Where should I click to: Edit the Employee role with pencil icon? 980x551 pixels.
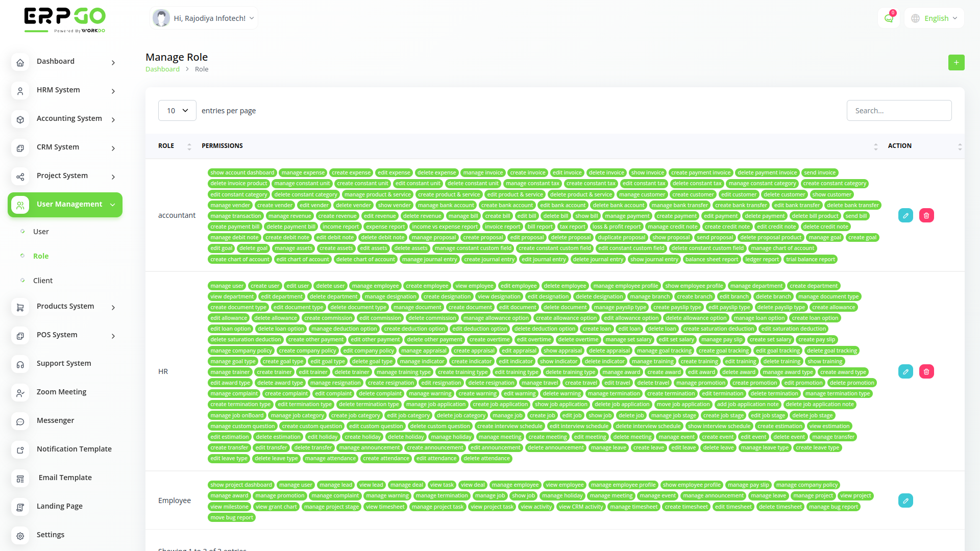click(x=905, y=500)
